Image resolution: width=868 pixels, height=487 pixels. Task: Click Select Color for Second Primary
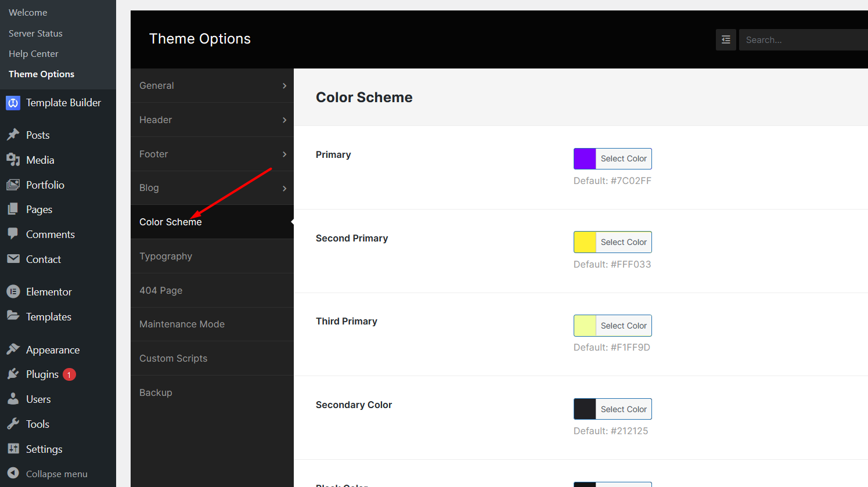point(624,242)
